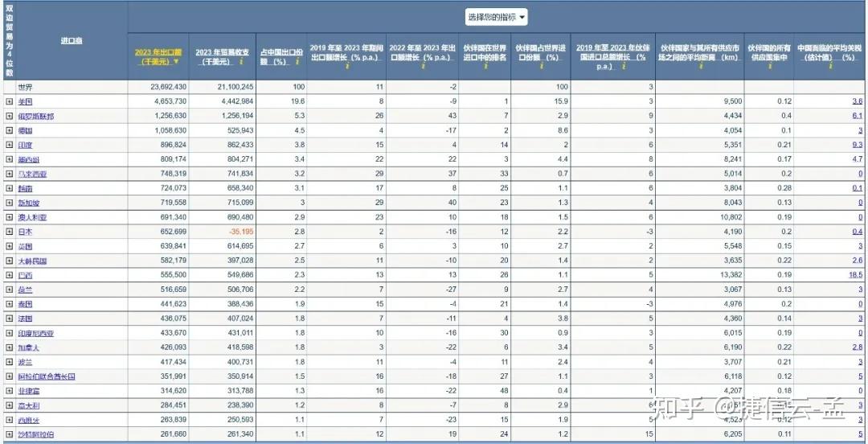Expand the 墨西哥 row

pyautogui.click(x=10, y=159)
